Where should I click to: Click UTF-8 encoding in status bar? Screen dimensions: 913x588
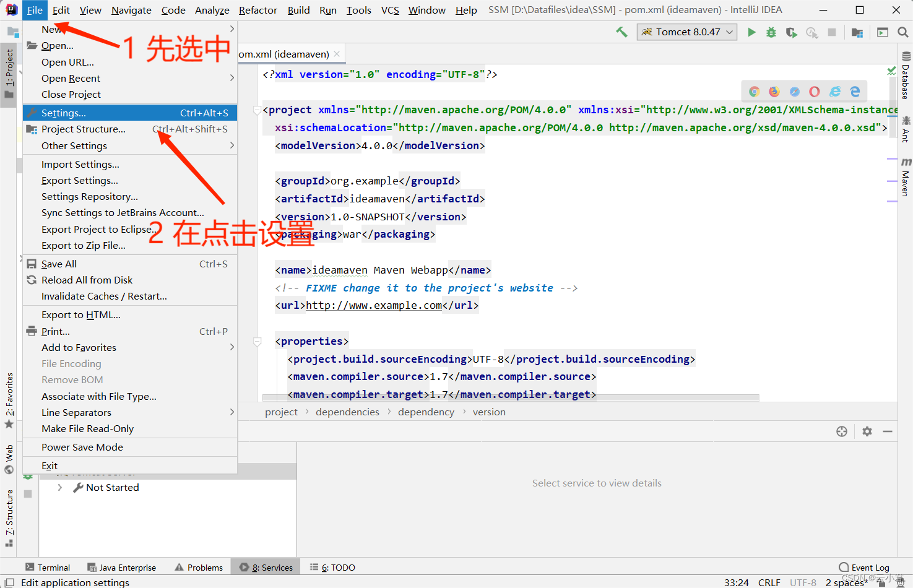point(803,582)
